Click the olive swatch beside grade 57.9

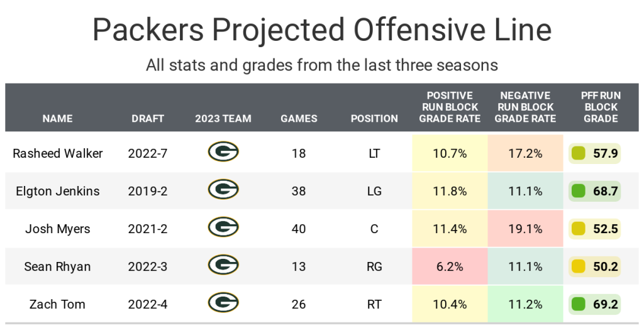[x=579, y=153]
